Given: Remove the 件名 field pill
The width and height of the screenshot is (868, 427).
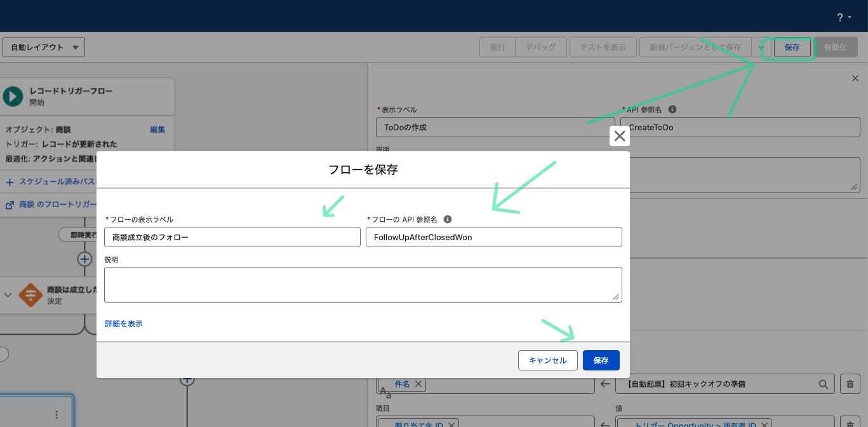Looking at the screenshot, I should 418,384.
